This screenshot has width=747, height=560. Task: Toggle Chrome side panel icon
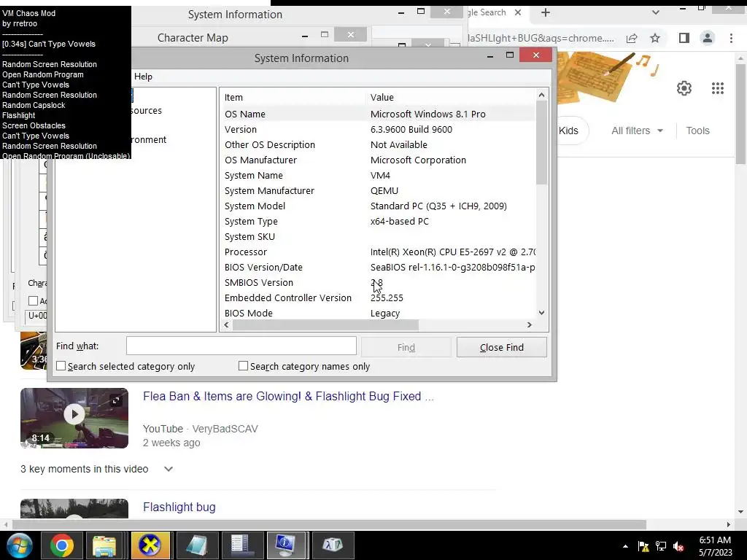[684, 38]
